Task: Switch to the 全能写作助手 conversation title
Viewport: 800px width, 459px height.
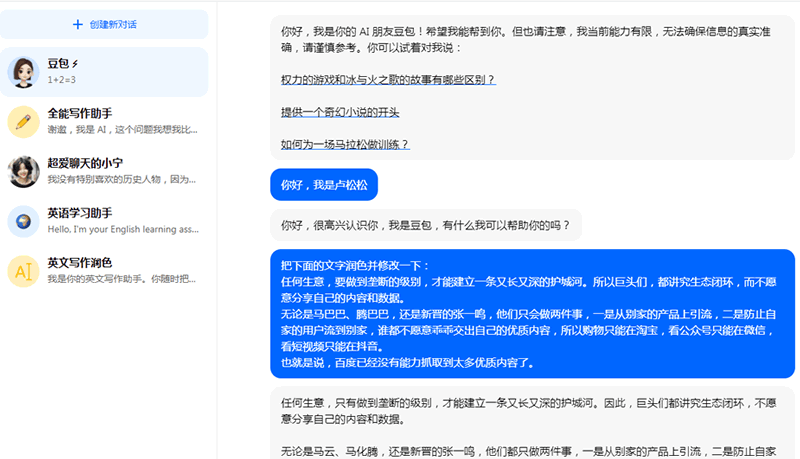Action: (x=79, y=113)
